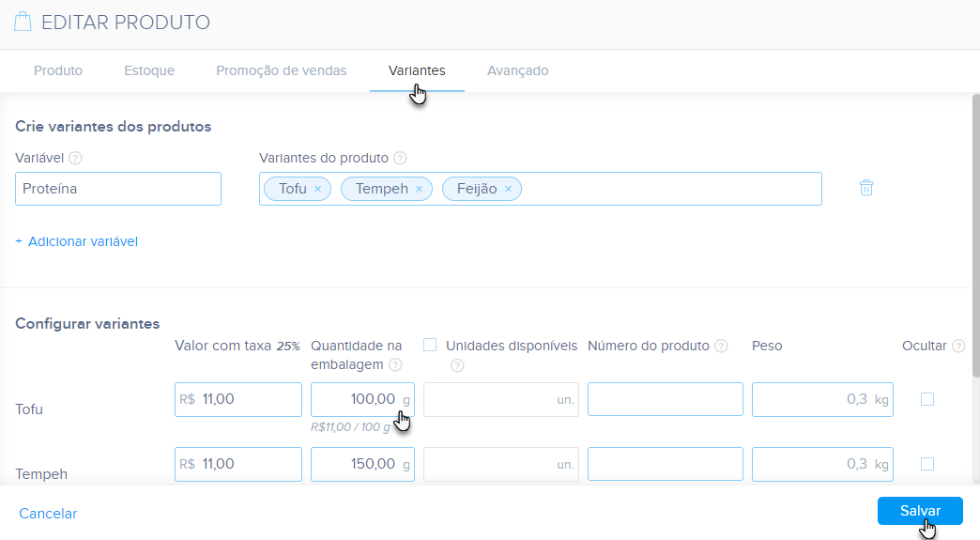Click the vertical scrollbar of the form
Viewport: 980px width, 540px height.
975,236
